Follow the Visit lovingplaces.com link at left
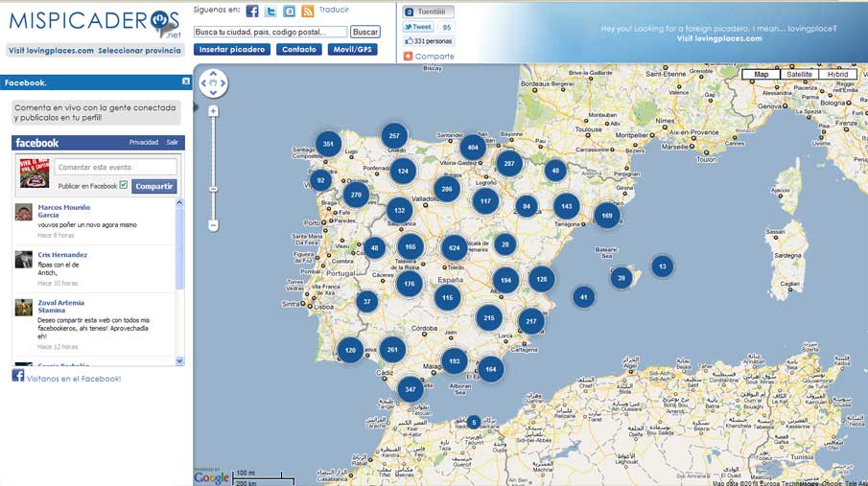The image size is (868, 486). 51,51
